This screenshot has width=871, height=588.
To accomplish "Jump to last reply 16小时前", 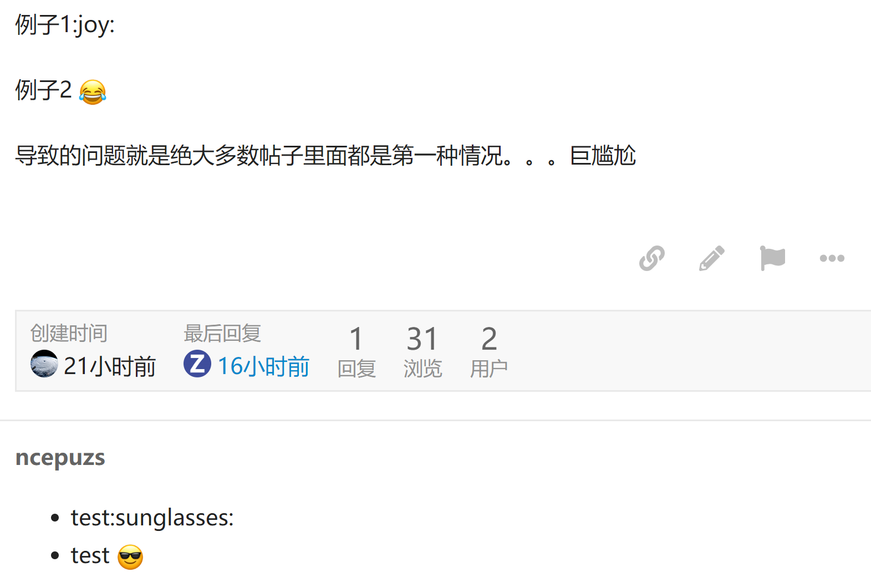I will (x=263, y=366).
